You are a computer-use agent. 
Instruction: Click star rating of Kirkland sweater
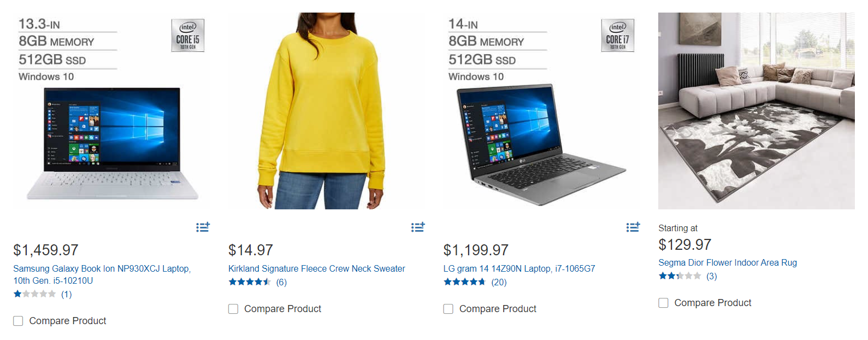(x=250, y=282)
